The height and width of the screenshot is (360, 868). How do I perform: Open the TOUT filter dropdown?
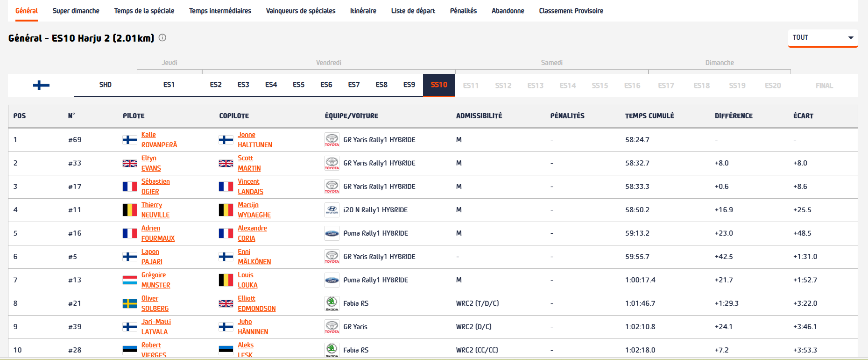coord(823,38)
